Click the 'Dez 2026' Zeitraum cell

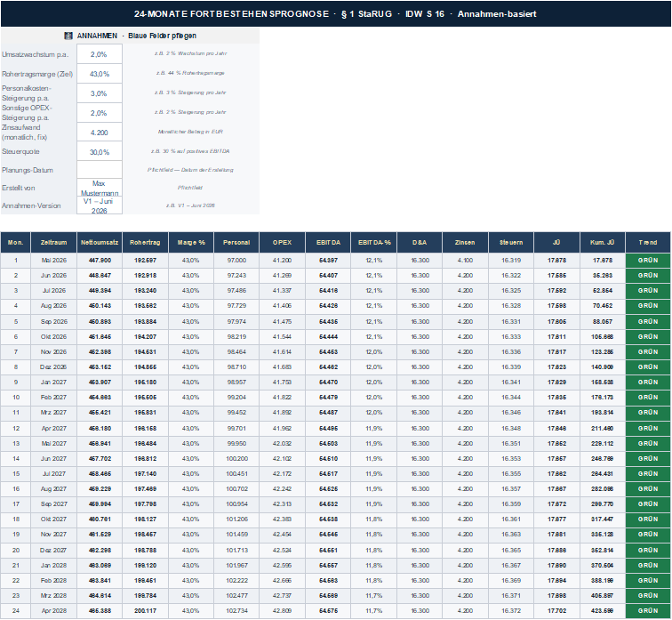click(x=53, y=367)
